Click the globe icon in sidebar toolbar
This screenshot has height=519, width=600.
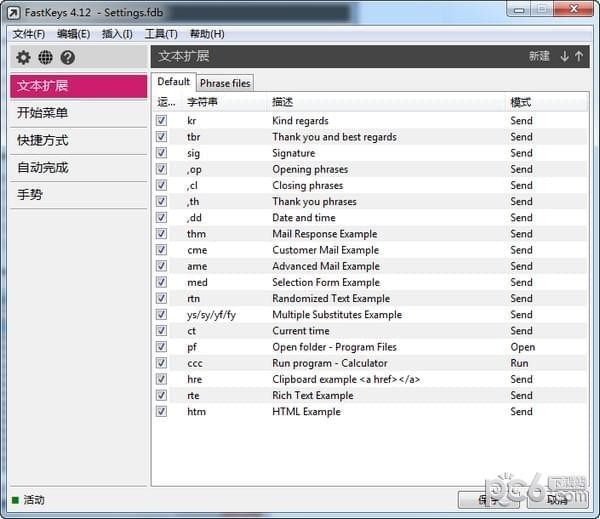click(45, 57)
